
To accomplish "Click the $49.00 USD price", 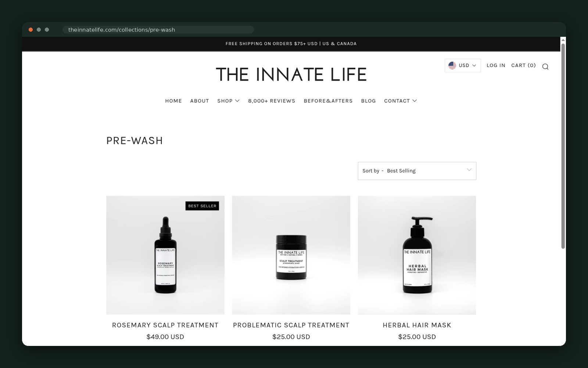I will tap(165, 337).
